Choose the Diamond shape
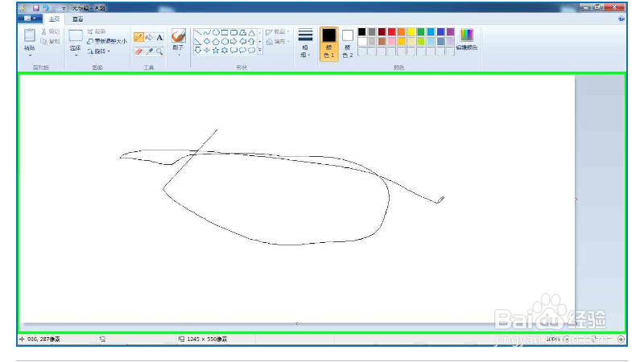644x362 pixels. pyautogui.click(x=207, y=42)
